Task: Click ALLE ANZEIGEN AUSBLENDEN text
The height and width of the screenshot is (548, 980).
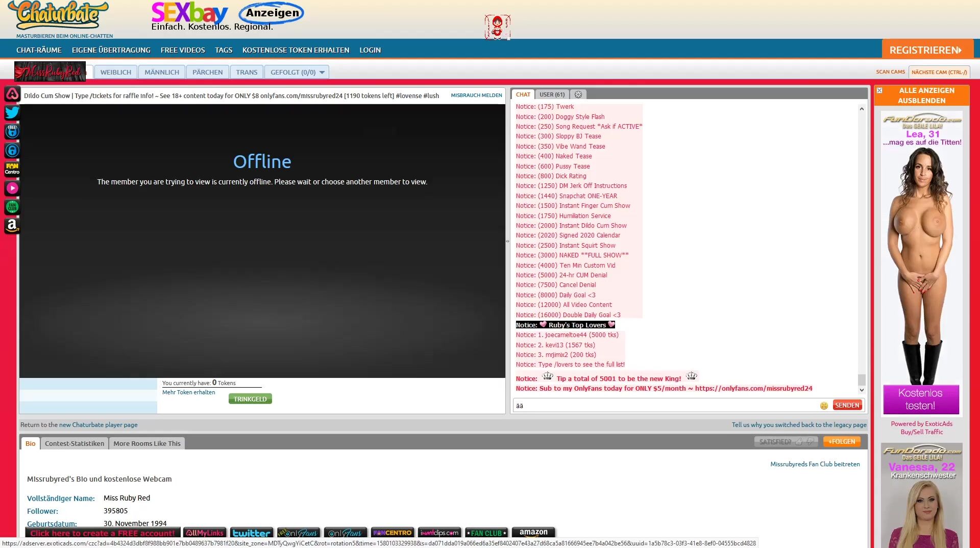Action: pyautogui.click(x=926, y=96)
